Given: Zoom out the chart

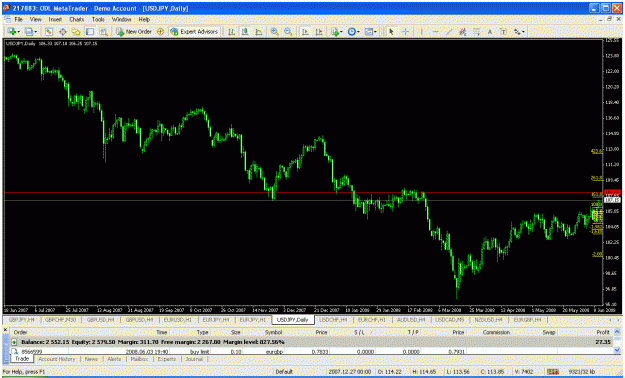Looking at the screenshot, I should click(288, 32).
